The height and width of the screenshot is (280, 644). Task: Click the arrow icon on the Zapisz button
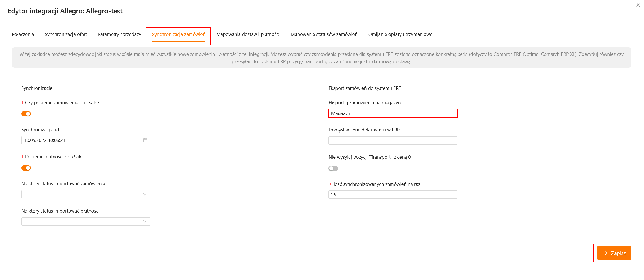click(606, 253)
